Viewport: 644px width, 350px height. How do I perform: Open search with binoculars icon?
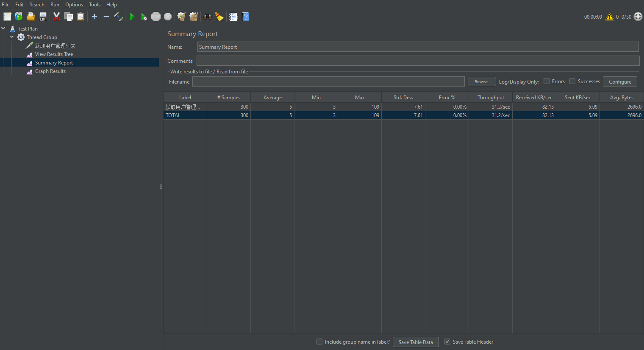pyautogui.click(x=208, y=17)
